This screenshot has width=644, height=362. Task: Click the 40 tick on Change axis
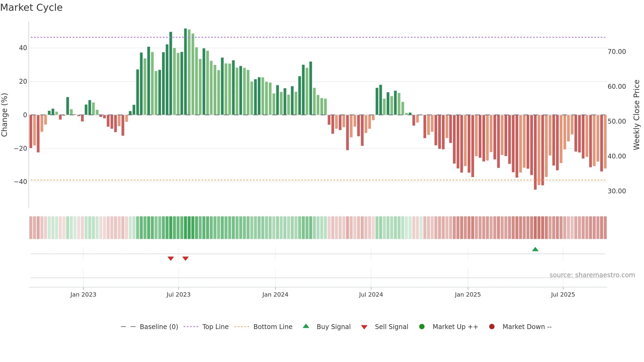(x=23, y=48)
